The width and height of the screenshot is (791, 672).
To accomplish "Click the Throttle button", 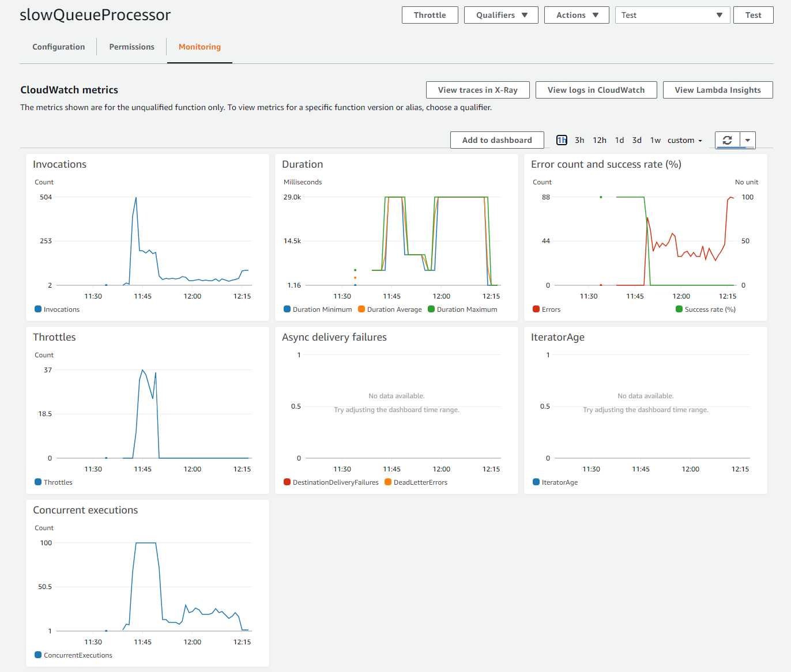I will click(x=430, y=14).
